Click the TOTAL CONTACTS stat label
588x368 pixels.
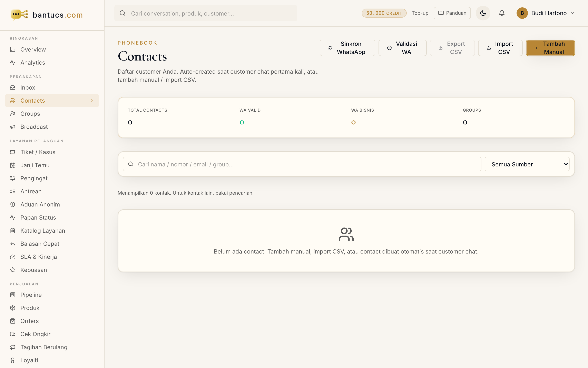click(147, 110)
